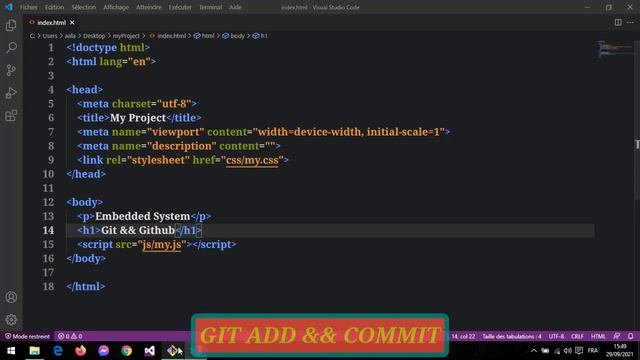Launch Microsoft Edge from the taskbar

(x=58, y=351)
